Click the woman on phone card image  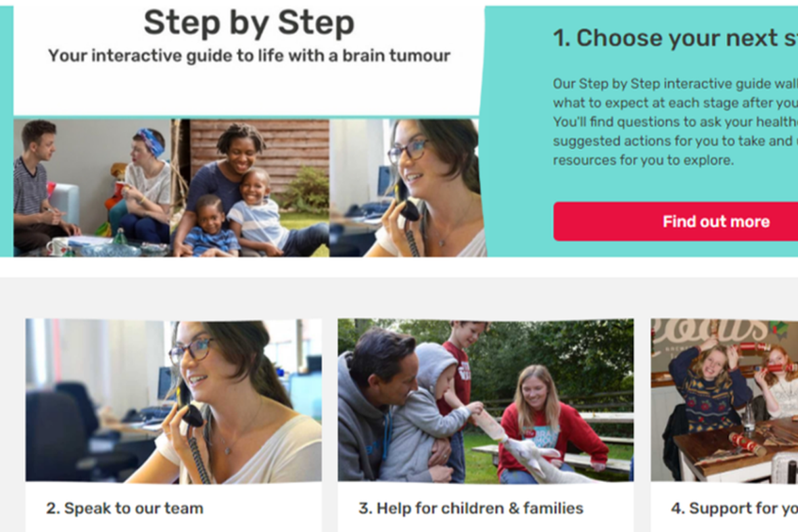tap(174, 401)
